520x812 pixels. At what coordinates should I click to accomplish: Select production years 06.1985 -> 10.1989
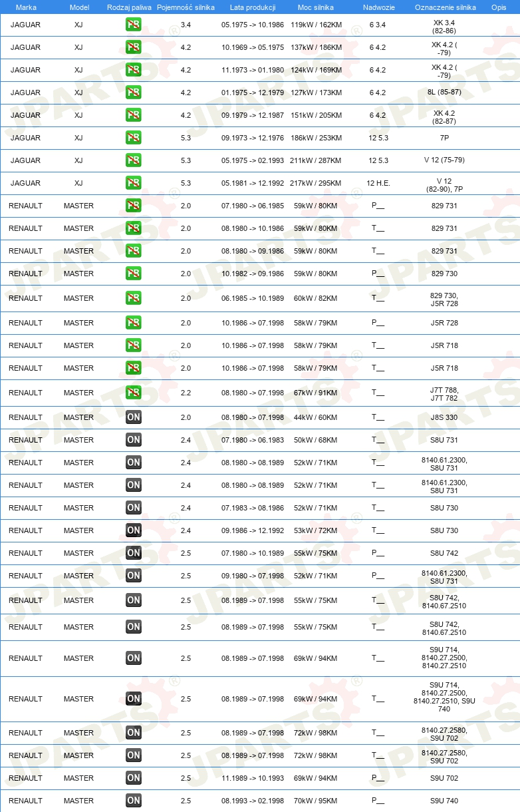point(253,298)
